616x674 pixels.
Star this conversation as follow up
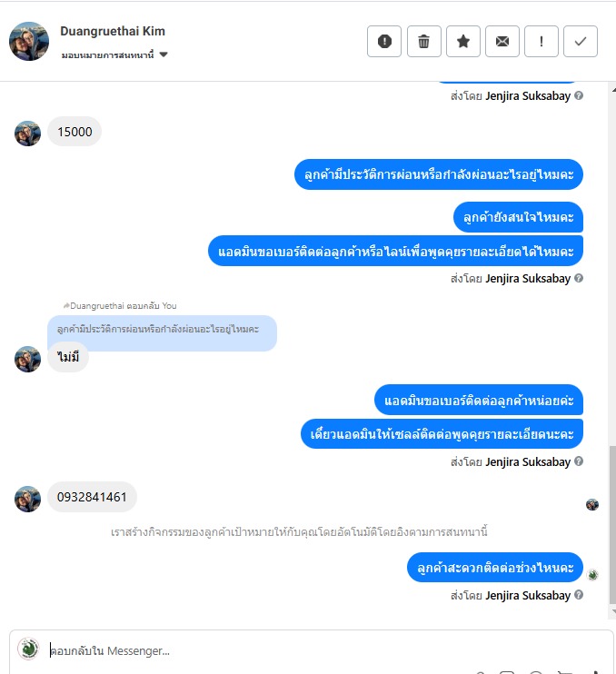(463, 41)
